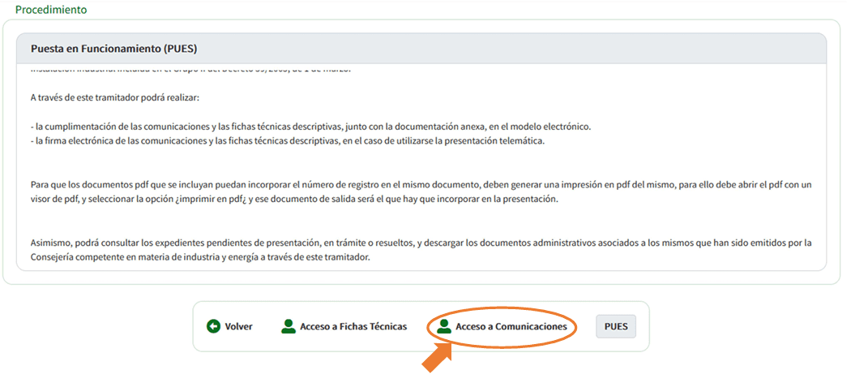Click the word 'tramitador' in the last paragraph
Screen dimensions: 868x383
click(345, 257)
